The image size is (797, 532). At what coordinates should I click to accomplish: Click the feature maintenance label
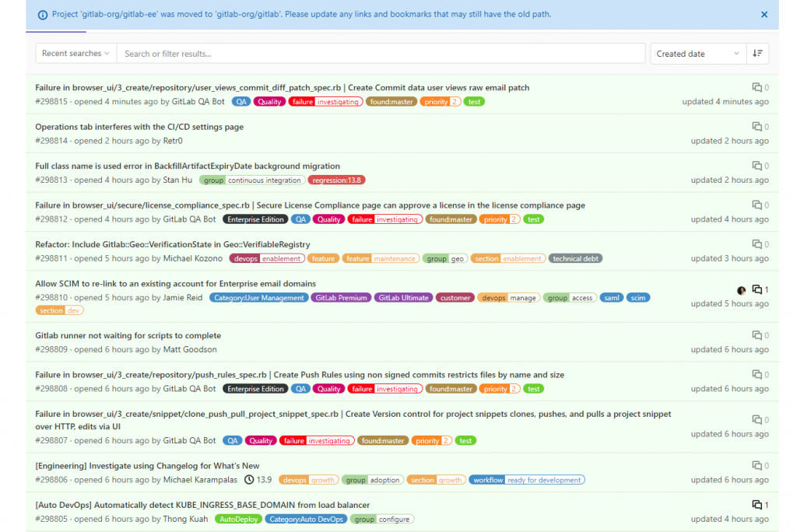pyautogui.click(x=381, y=259)
